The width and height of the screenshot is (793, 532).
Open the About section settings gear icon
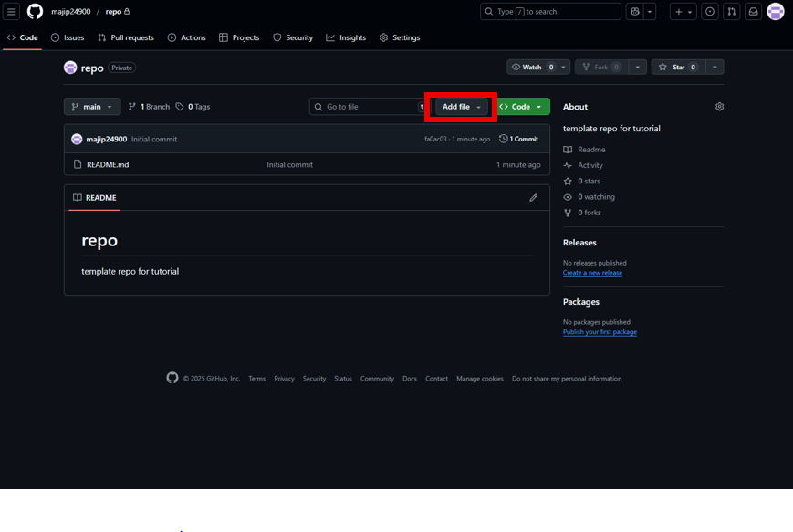719,106
